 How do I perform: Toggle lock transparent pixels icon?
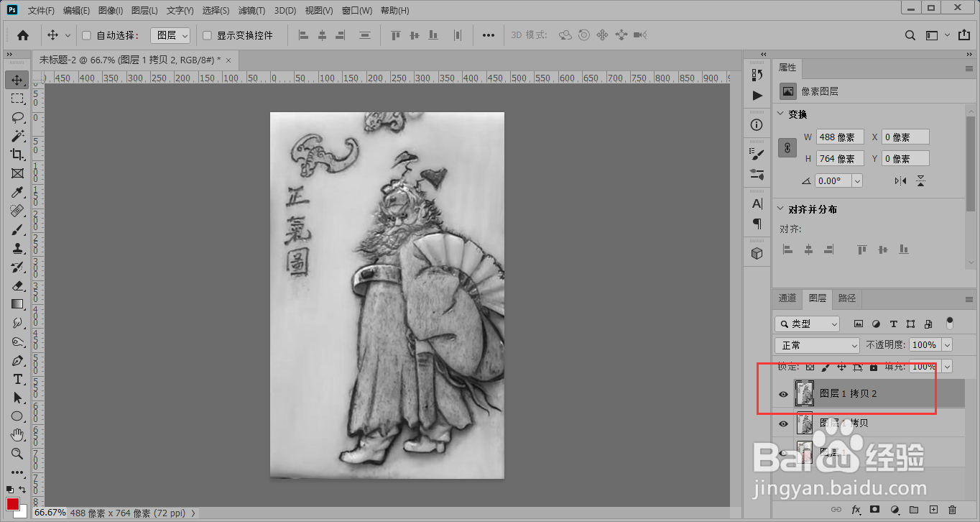[x=810, y=367]
